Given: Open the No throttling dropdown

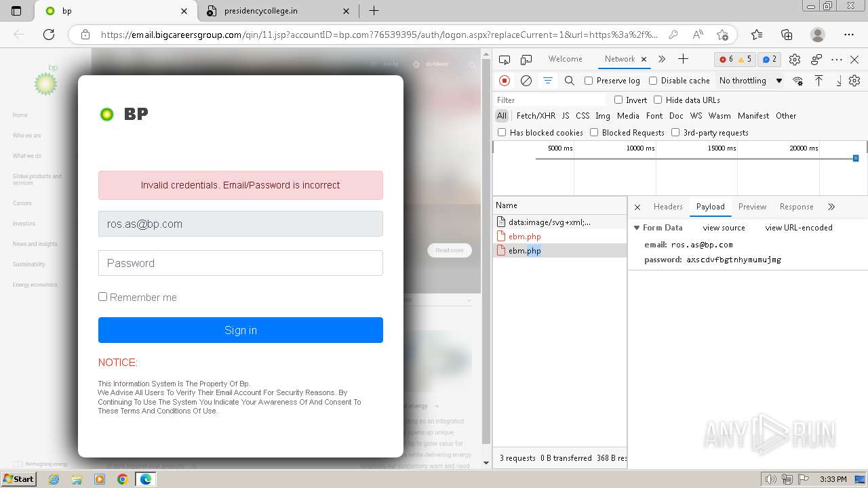Looking at the screenshot, I should coord(751,81).
